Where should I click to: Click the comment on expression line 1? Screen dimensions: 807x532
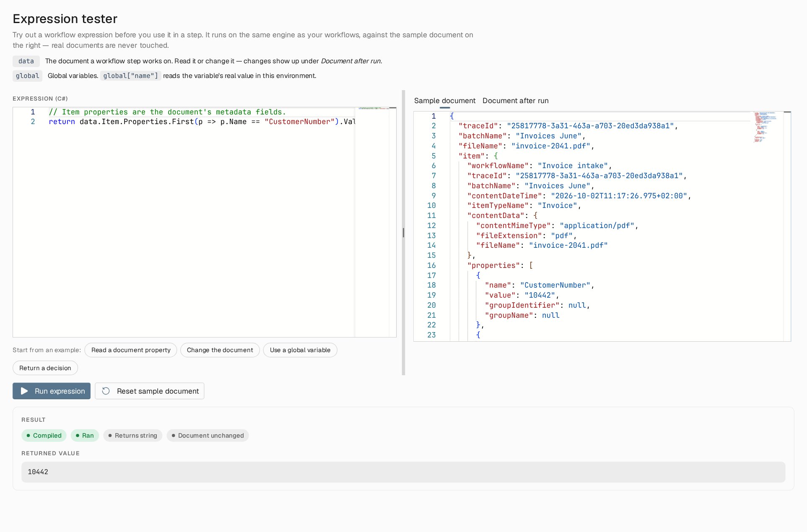pyautogui.click(x=167, y=112)
